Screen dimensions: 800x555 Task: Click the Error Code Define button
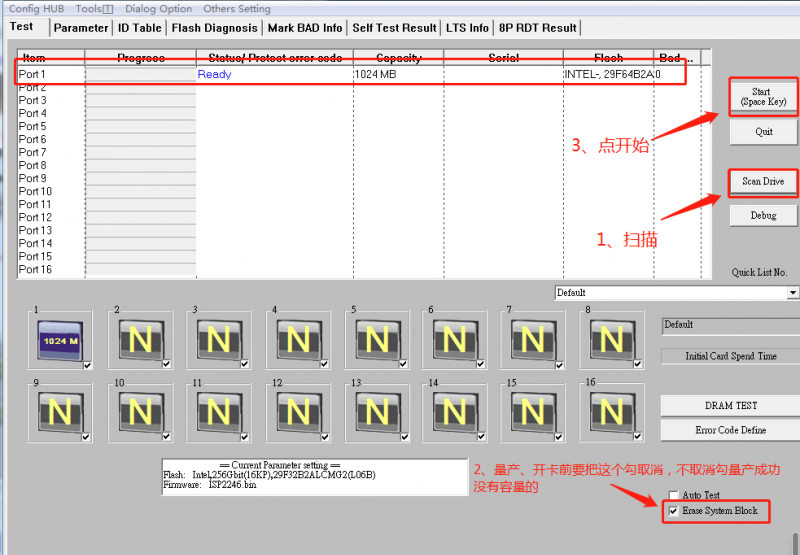pos(731,430)
